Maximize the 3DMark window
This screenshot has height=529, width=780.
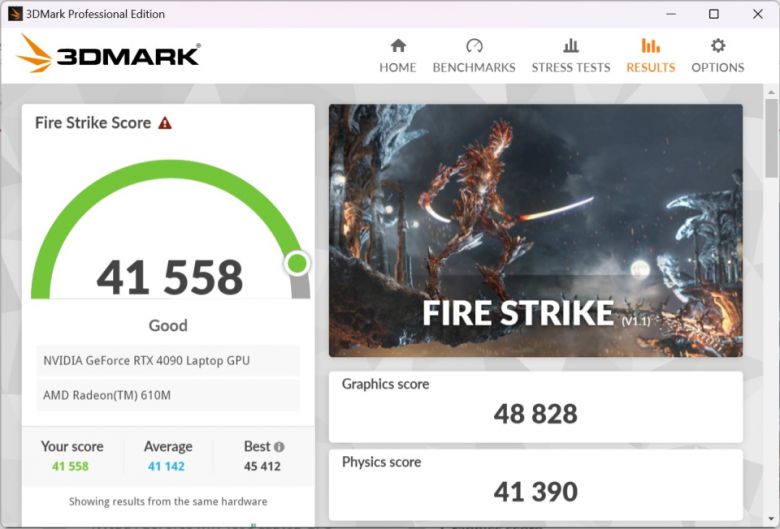point(714,14)
